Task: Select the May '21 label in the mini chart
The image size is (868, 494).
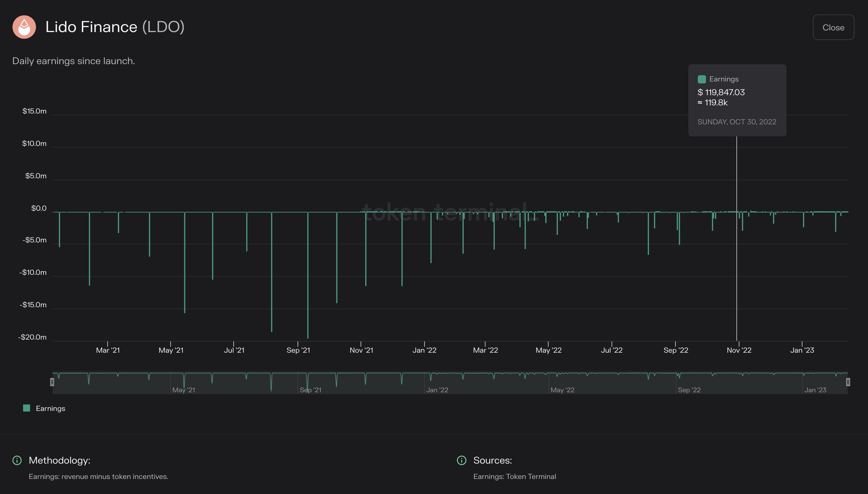Action: click(x=184, y=390)
